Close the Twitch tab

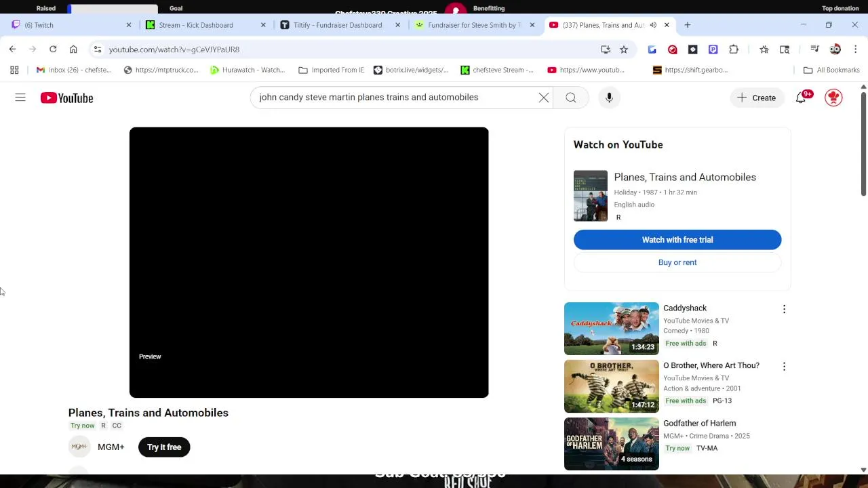(x=129, y=25)
